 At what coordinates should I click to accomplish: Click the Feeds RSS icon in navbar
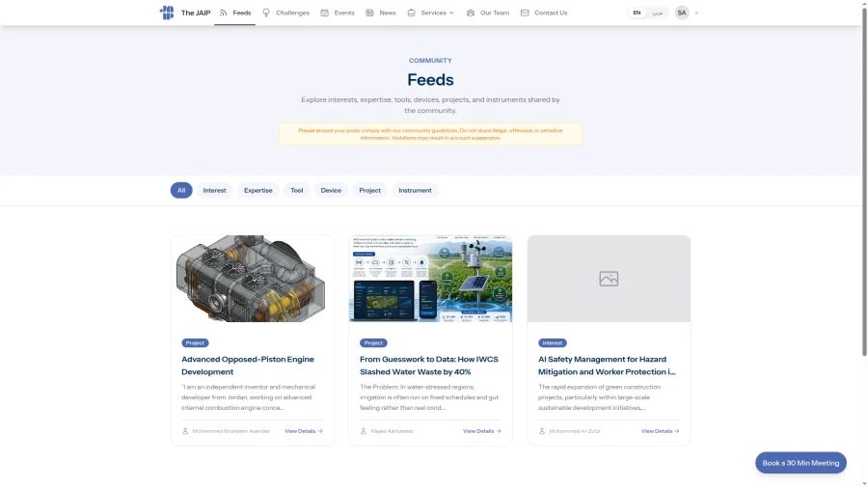click(223, 13)
